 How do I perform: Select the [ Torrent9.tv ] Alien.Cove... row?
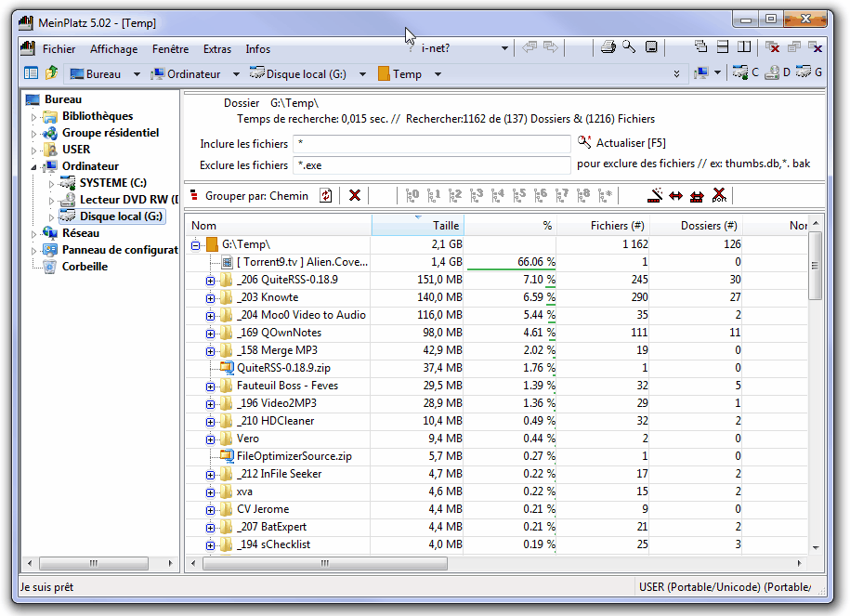click(x=496, y=262)
